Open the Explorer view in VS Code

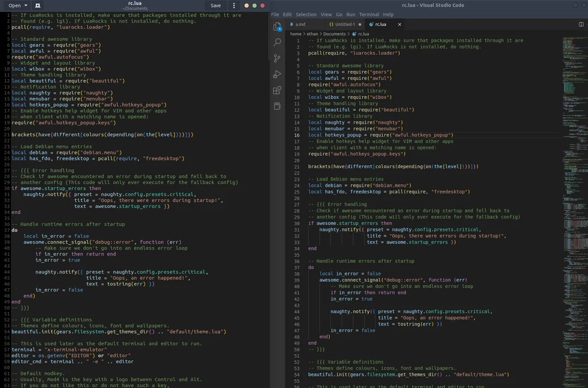(x=277, y=25)
